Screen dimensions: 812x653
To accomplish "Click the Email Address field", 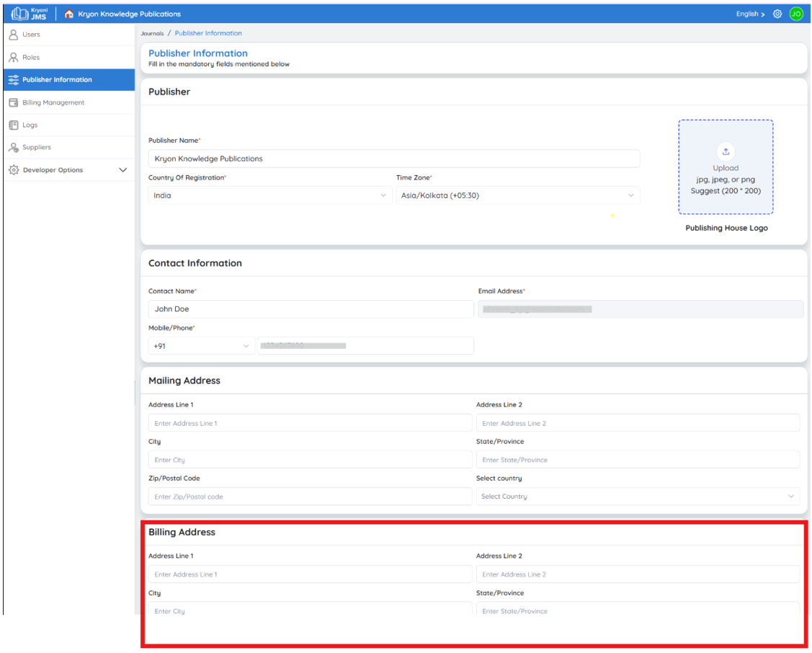I will coord(641,309).
